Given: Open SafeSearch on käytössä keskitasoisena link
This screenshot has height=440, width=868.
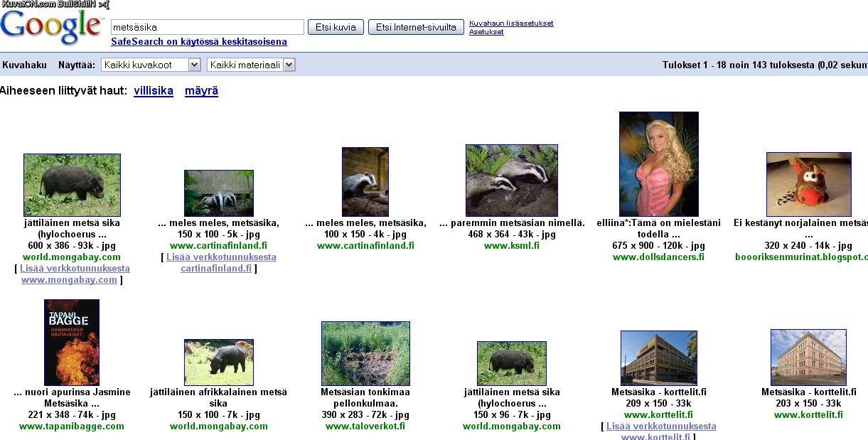Looking at the screenshot, I should click(199, 42).
